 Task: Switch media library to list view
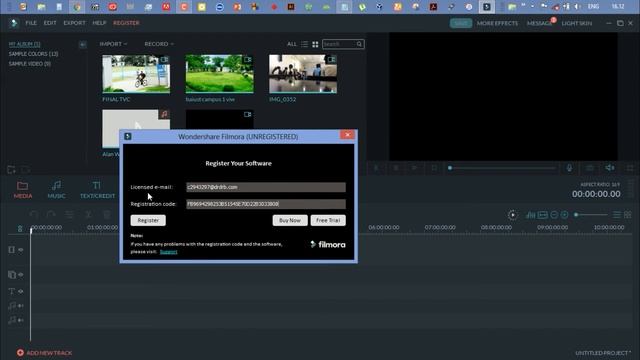304,44
